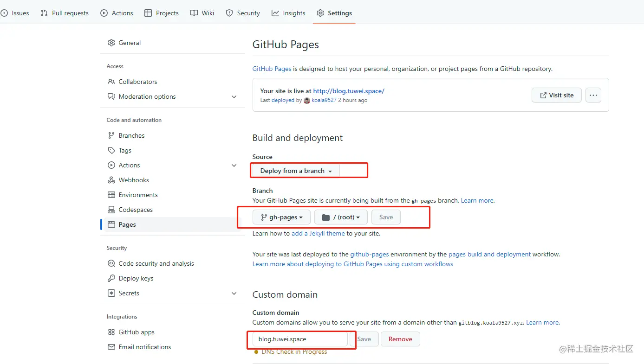Click the Email notifications envelope icon
This screenshot has height=364, width=644.
click(x=111, y=347)
